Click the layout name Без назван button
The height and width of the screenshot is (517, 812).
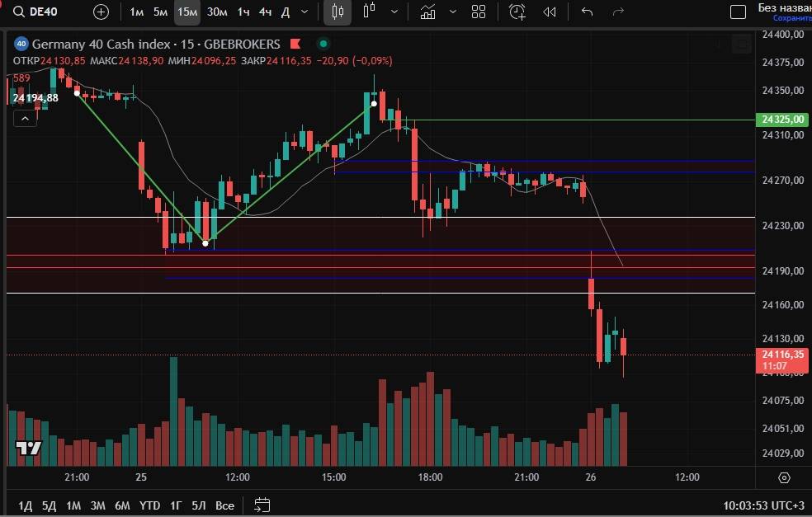point(782,8)
